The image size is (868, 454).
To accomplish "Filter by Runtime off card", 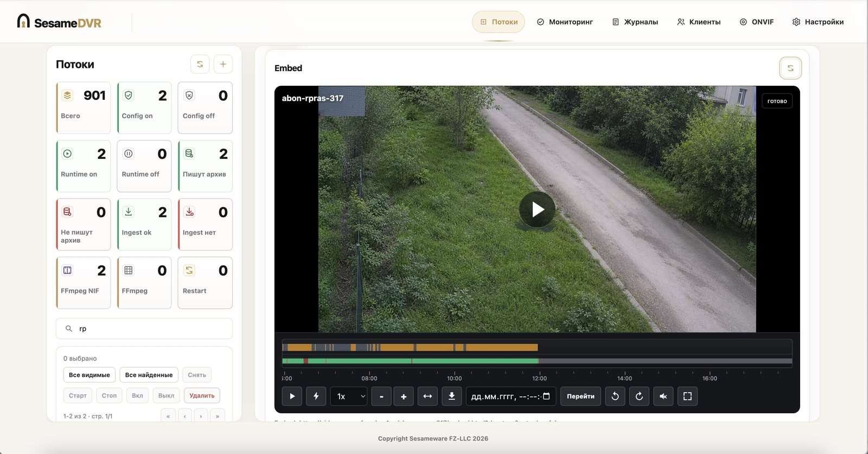I will [x=144, y=166].
